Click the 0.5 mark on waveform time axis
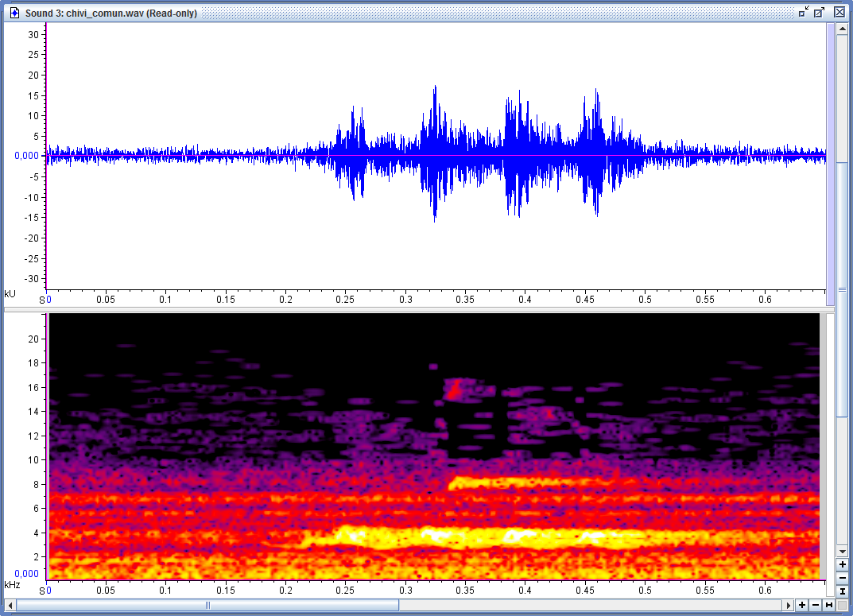This screenshot has width=853, height=616. tap(644, 300)
